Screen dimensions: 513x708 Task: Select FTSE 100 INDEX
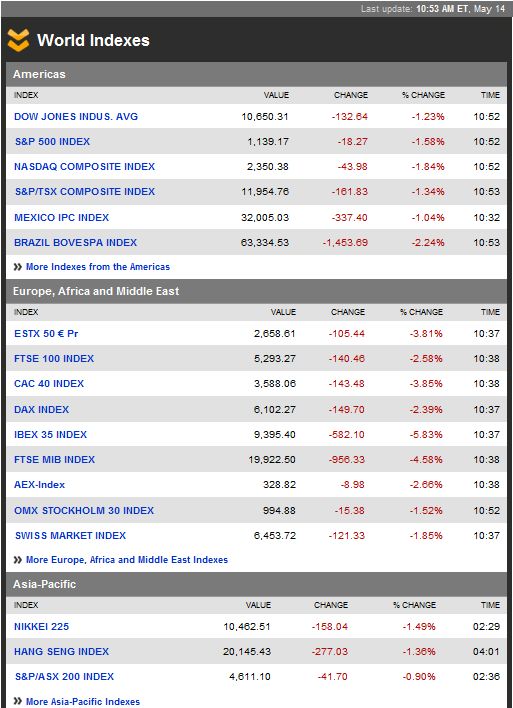54,359
